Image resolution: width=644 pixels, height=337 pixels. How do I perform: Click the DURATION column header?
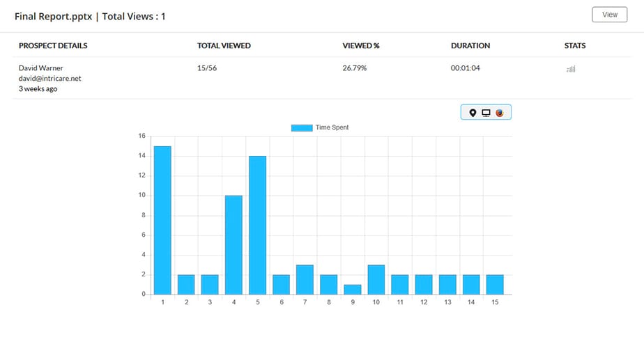point(470,45)
